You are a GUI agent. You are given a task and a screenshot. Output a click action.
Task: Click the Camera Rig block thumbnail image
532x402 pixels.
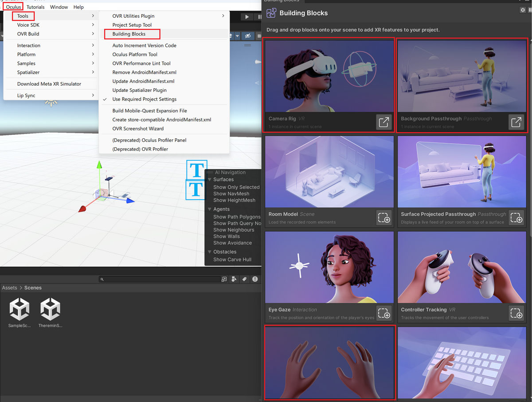pos(329,75)
